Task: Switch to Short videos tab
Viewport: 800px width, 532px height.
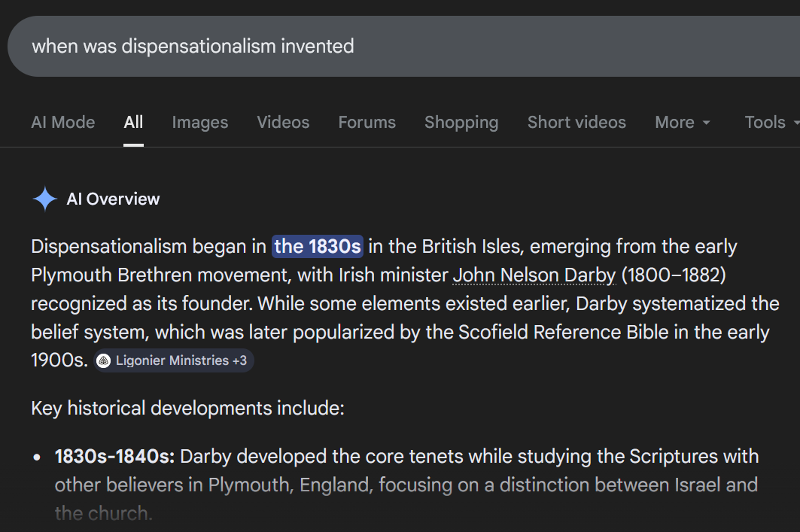Action: [x=576, y=123]
